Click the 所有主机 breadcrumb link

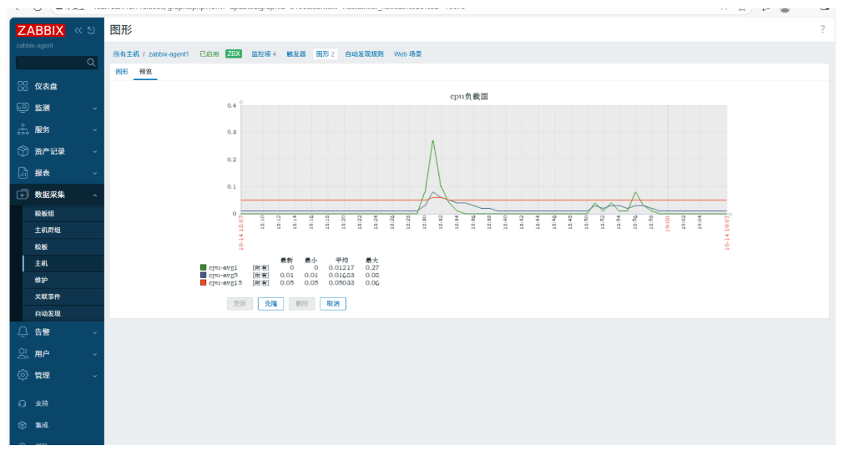[x=126, y=53]
